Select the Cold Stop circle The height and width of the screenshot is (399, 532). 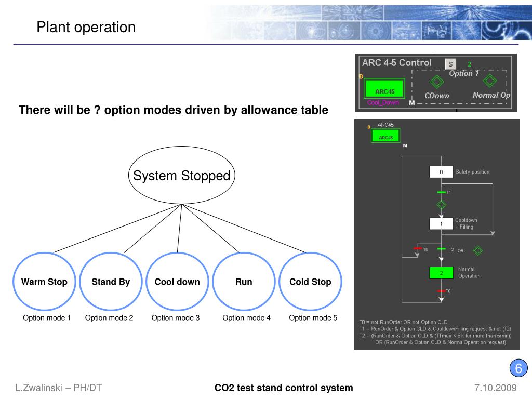click(x=310, y=282)
